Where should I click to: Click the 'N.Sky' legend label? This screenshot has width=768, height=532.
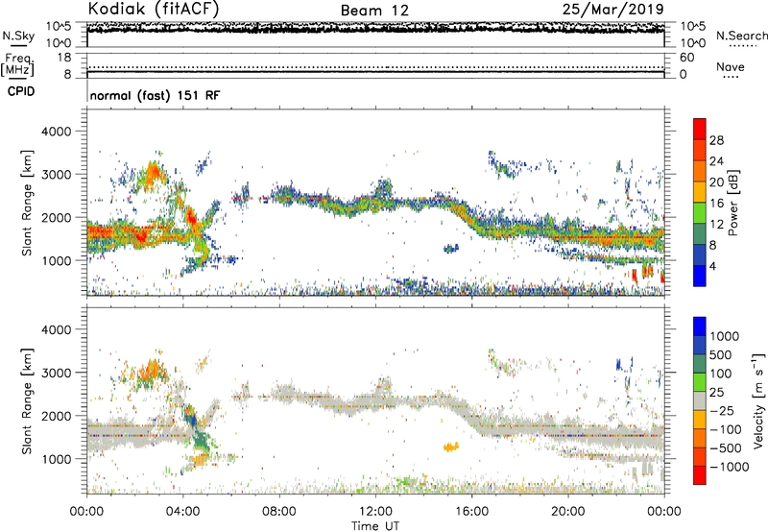(x=18, y=36)
